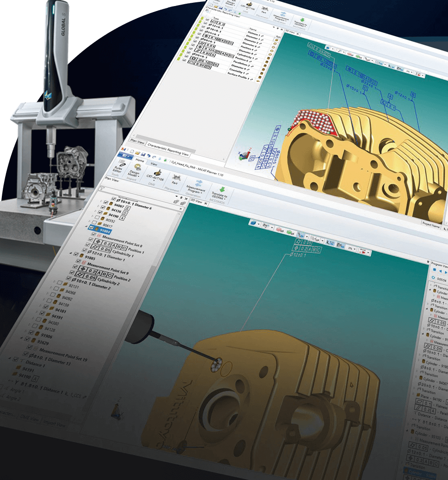The height and width of the screenshot is (480, 448).
Task: Open the Rules Editor tool
Action: pos(118,167)
